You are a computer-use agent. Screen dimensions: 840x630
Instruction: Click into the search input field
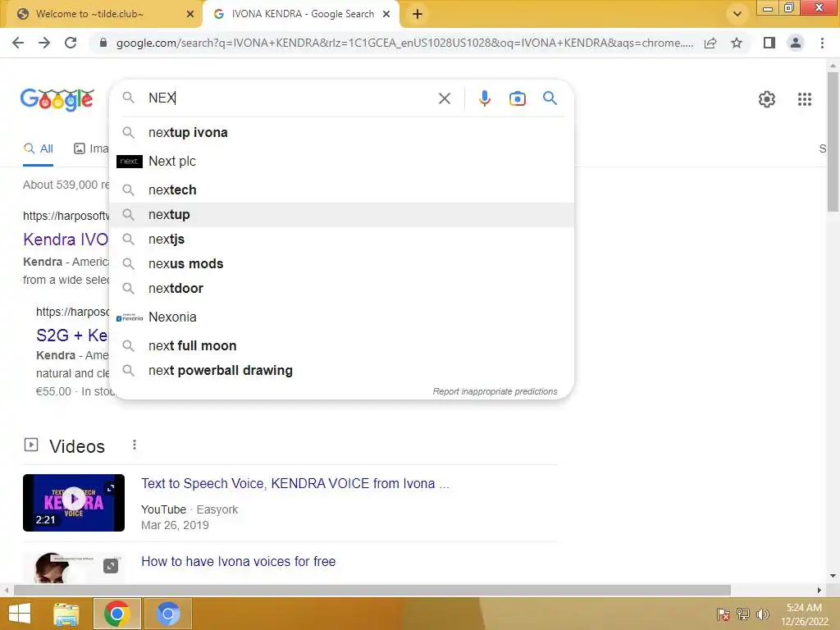coord(290,98)
